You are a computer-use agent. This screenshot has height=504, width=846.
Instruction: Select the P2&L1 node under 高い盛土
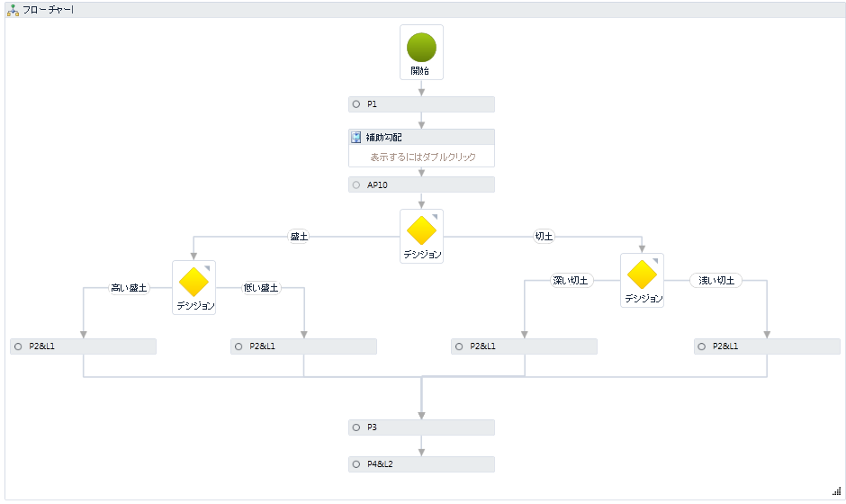point(83,346)
